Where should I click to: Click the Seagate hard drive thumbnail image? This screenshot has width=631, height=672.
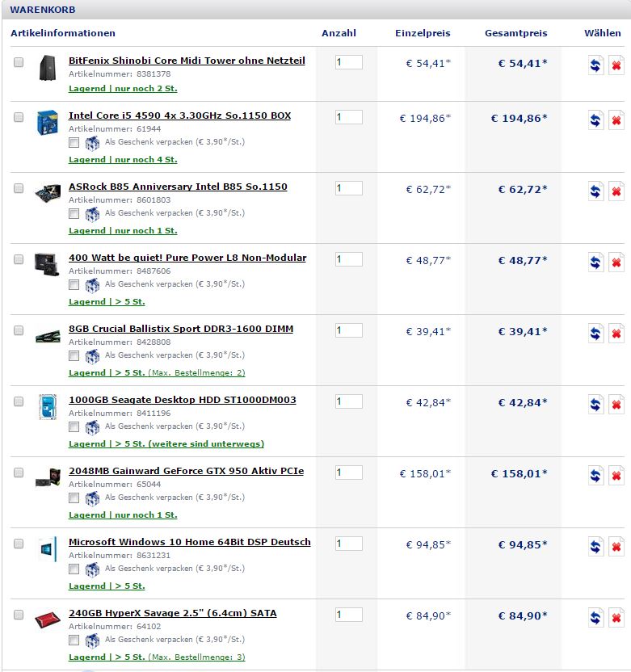46,406
